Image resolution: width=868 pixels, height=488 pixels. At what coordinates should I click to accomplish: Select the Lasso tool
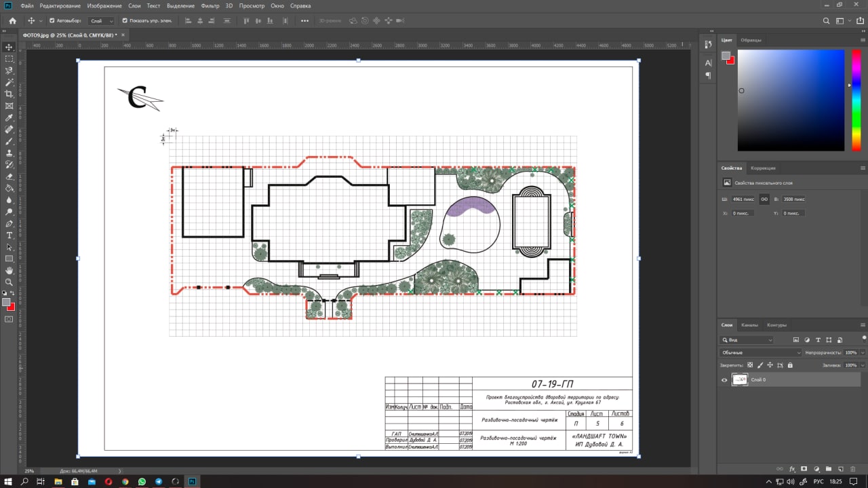click(x=9, y=71)
